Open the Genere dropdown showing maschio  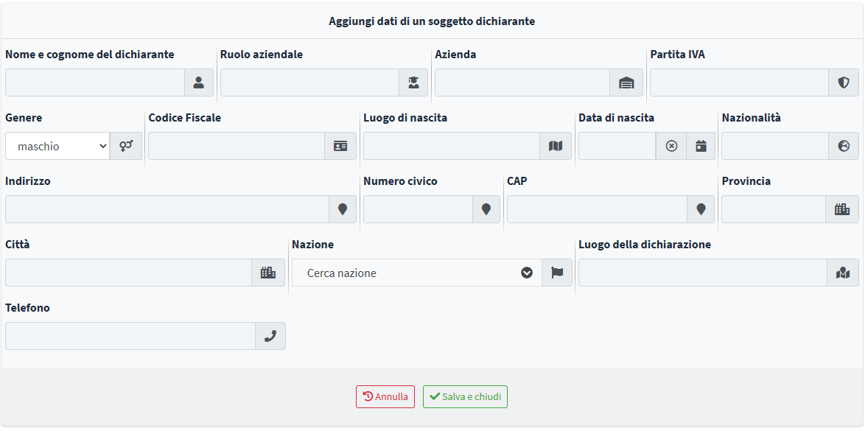(57, 146)
